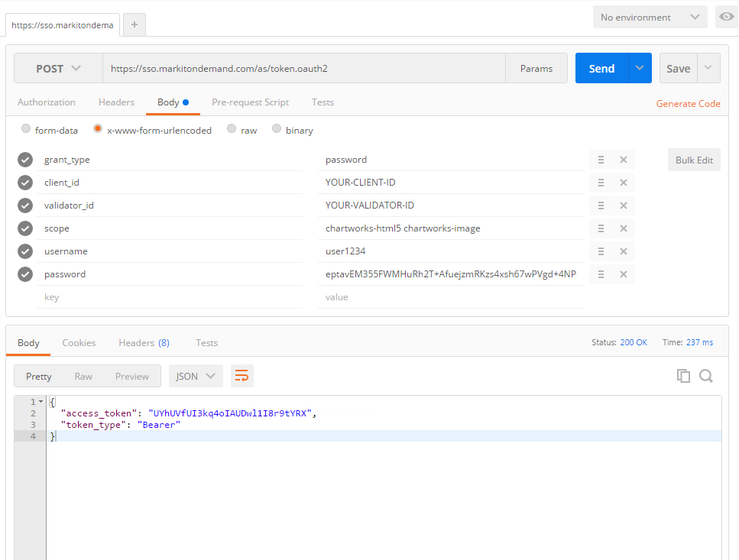
Task: Select x-www-form-urlencoded body type
Action: point(98,128)
